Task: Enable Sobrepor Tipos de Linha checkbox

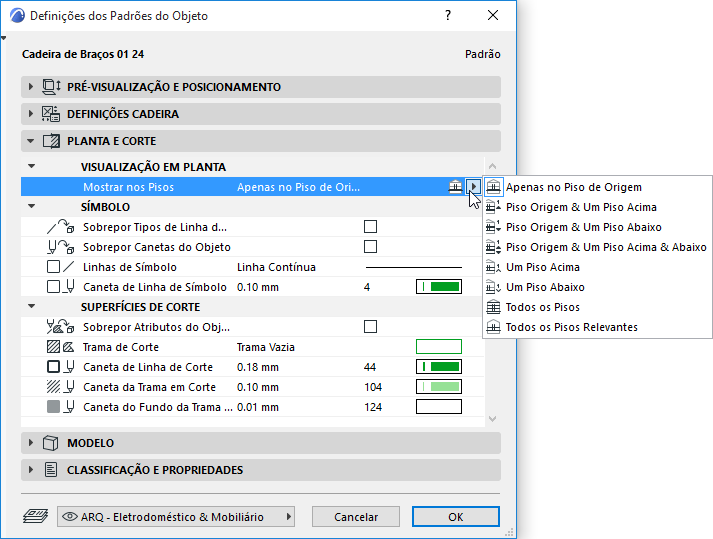Action: [x=370, y=227]
